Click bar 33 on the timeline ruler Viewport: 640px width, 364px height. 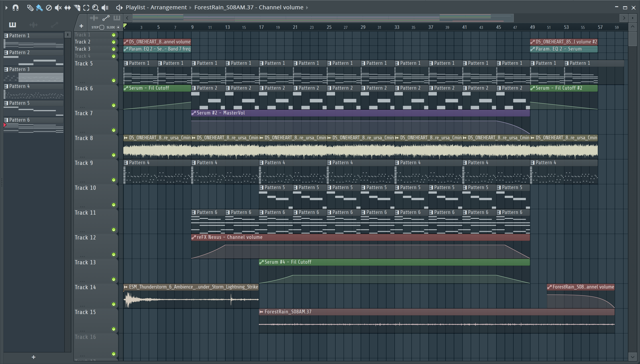397,27
